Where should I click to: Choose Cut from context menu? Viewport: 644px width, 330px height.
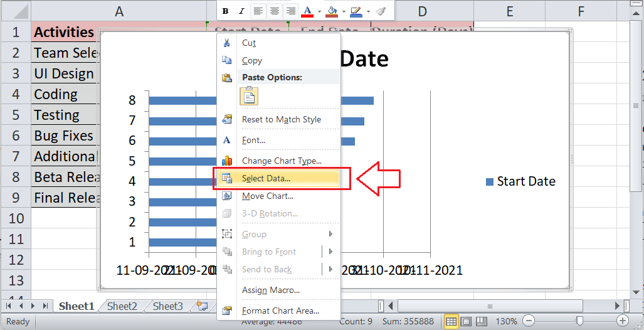click(278, 43)
